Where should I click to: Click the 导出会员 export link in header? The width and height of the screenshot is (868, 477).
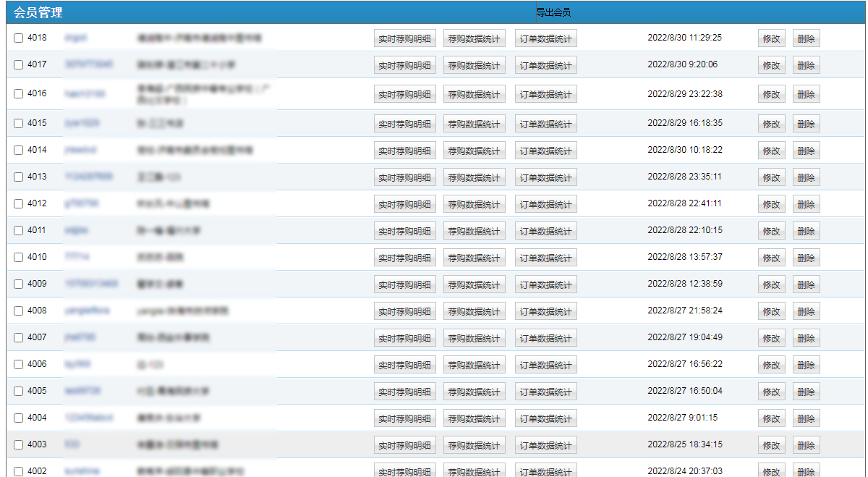pos(553,12)
